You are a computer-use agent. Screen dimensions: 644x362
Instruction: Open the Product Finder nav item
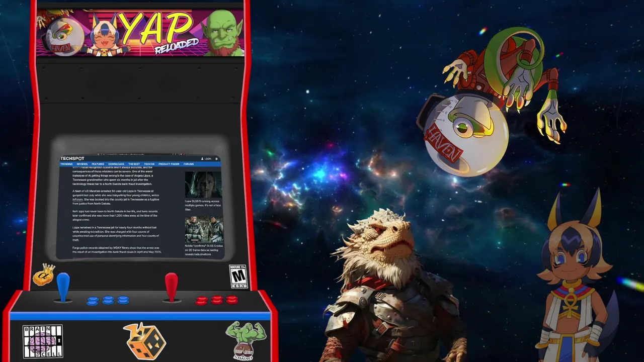(169, 164)
